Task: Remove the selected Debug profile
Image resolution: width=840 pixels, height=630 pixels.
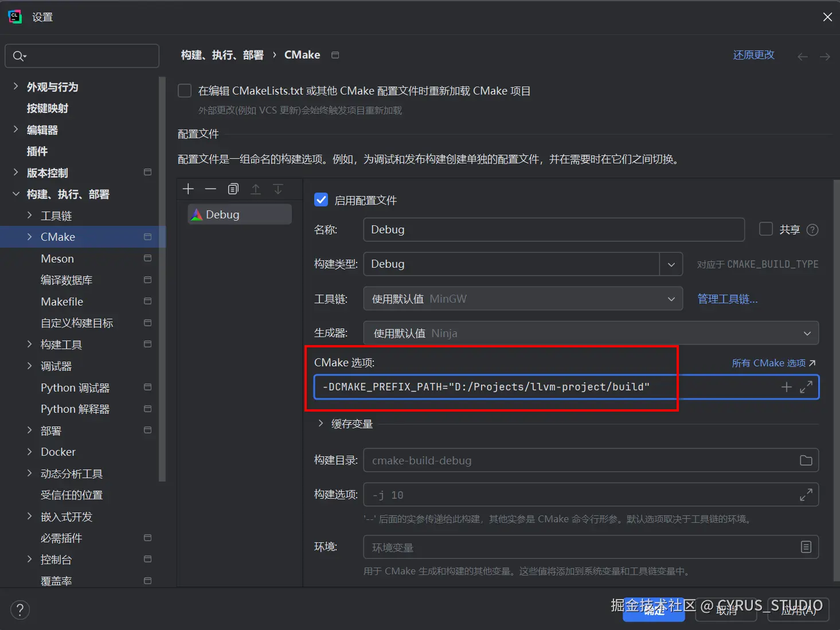Action: 210,189
